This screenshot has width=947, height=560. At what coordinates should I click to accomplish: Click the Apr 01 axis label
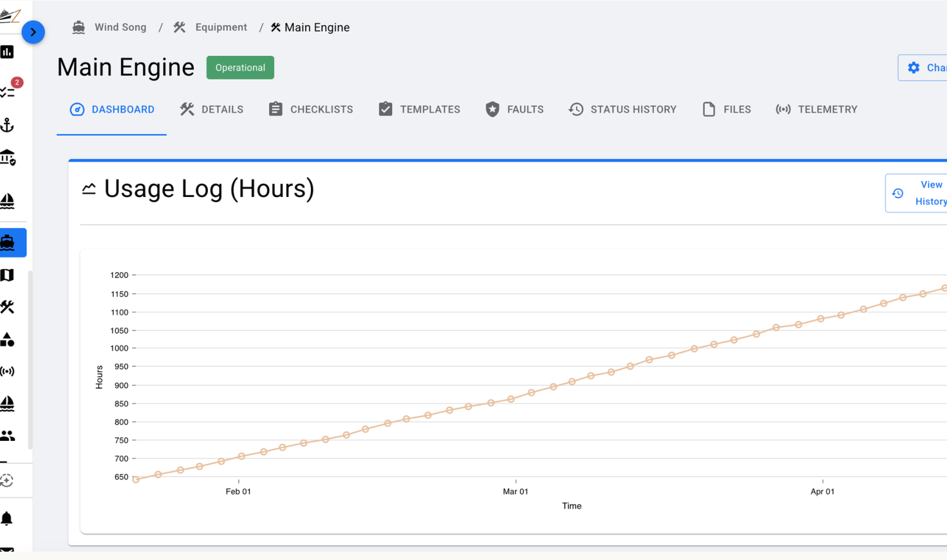tap(823, 491)
